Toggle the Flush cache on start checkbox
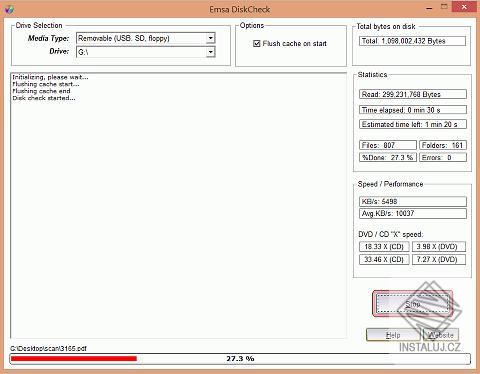This screenshot has width=480, height=374. click(256, 44)
